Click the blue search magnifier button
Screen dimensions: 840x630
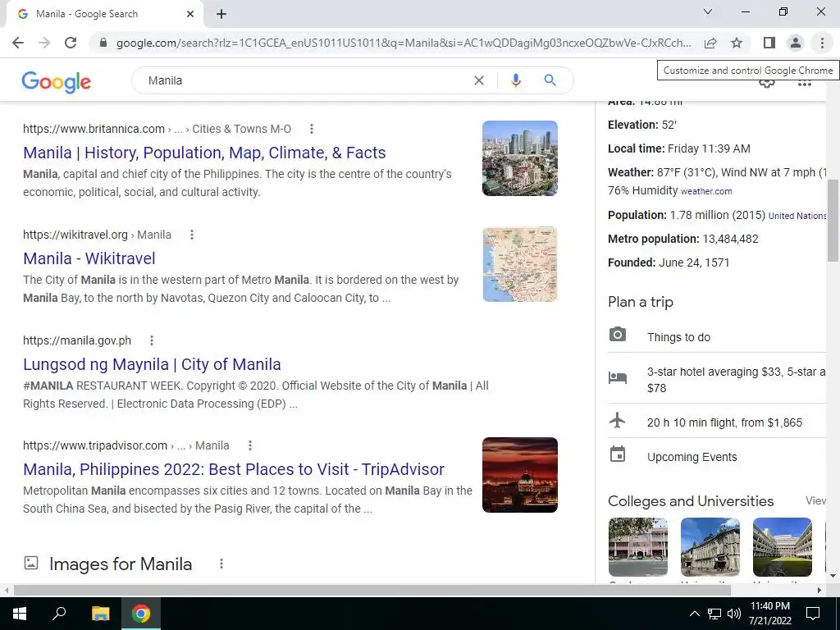pos(550,80)
